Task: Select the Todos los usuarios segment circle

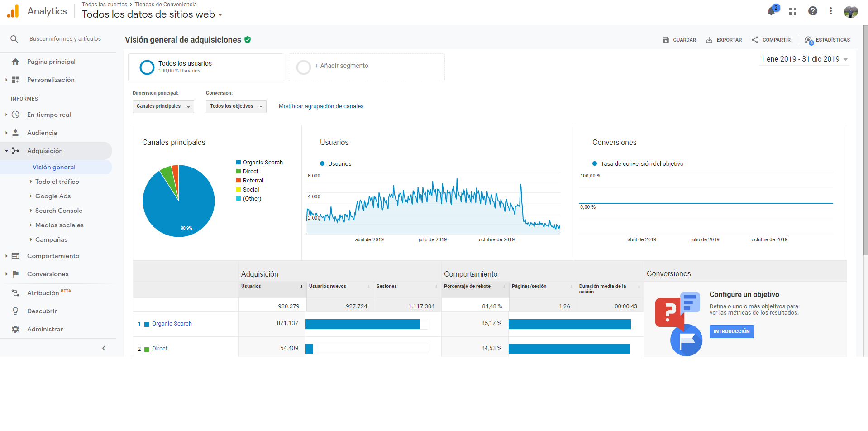Action: [x=147, y=67]
